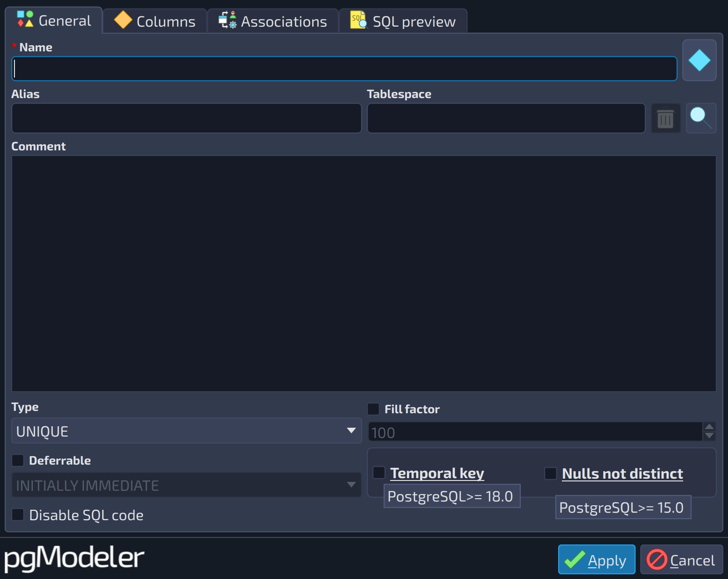
Task: Click the Tablespace text field
Action: 506,118
